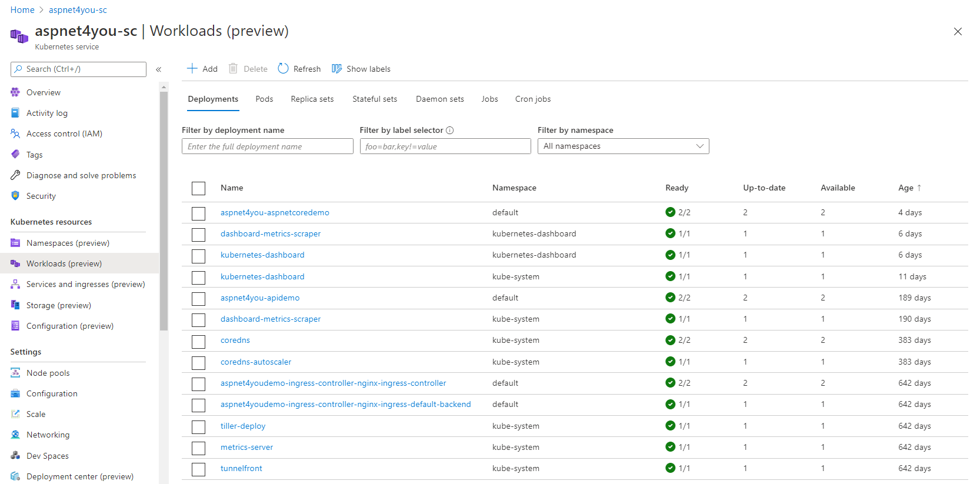
Task: Click the Networking icon
Action: [x=15, y=435]
